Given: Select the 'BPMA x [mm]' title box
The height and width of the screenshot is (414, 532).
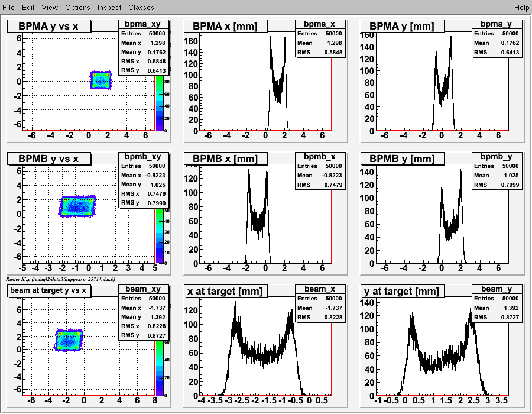Looking at the screenshot, I should tap(226, 26).
